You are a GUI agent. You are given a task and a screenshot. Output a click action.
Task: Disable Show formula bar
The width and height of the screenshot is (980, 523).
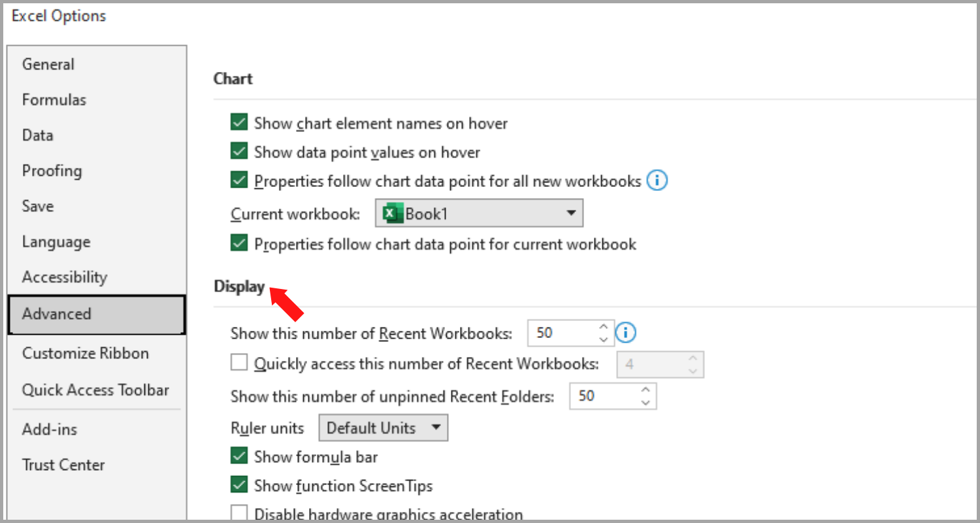(239, 456)
